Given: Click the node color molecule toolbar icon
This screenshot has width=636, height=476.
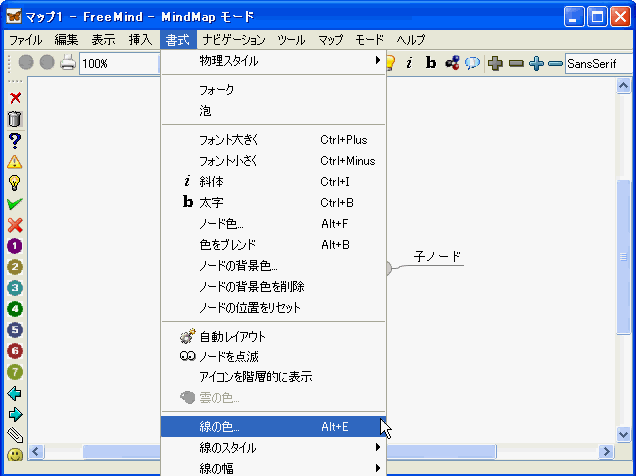Looking at the screenshot, I should click(452, 63).
